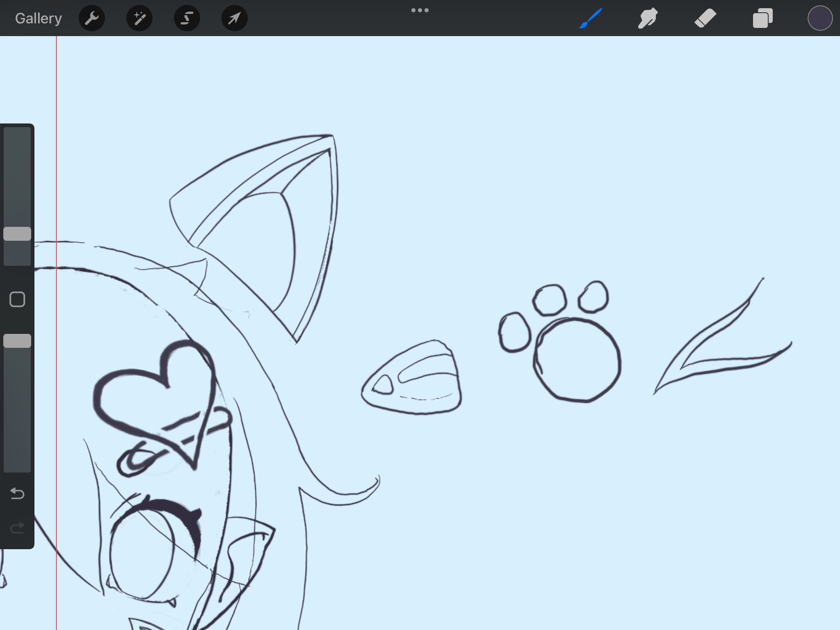Screen dimensions: 840x630
Task: Tap the three-dot menu at top center
Action: (x=420, y=10)
